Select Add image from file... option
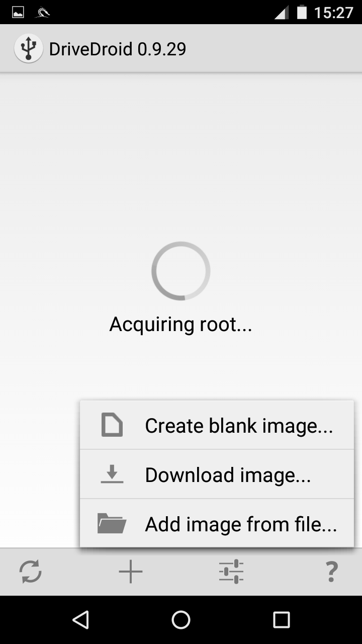This screenshot has width=362, height=644. tap(217, 523)
